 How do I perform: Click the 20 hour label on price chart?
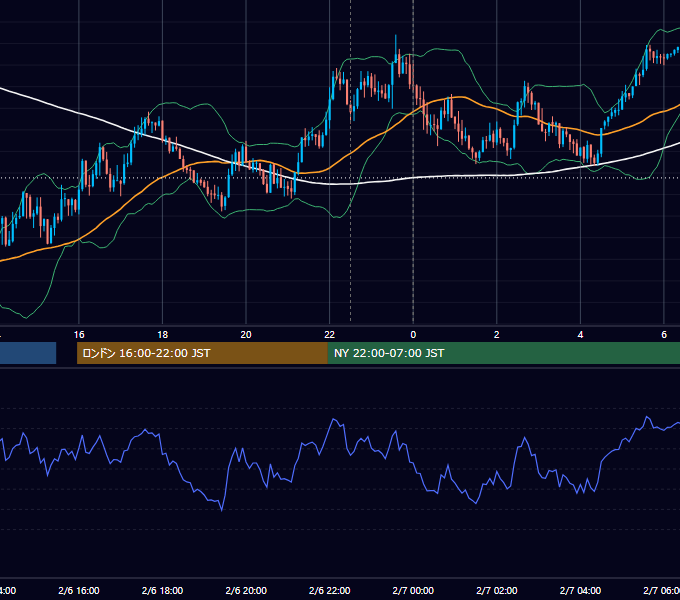point(246,335)
